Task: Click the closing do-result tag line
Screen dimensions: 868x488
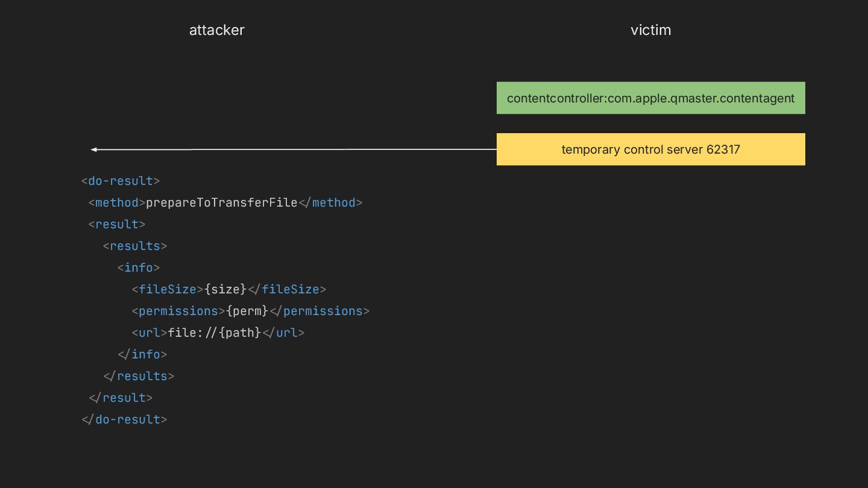Action: 124,419
